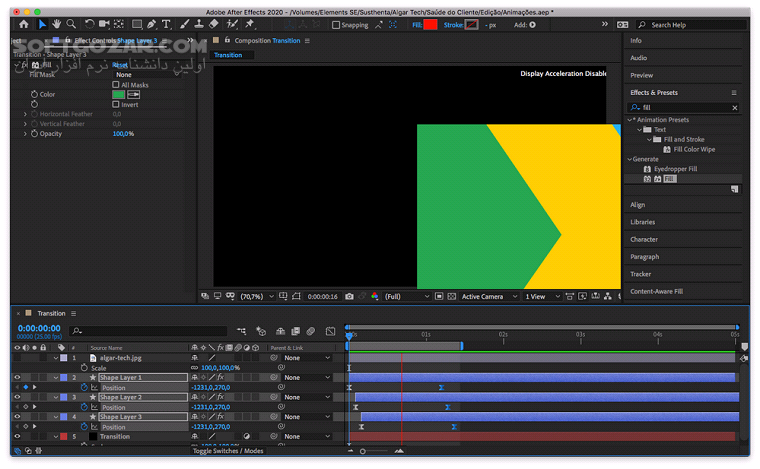Select the Roto Brush tool
The image size is (760, 469).
232,24
